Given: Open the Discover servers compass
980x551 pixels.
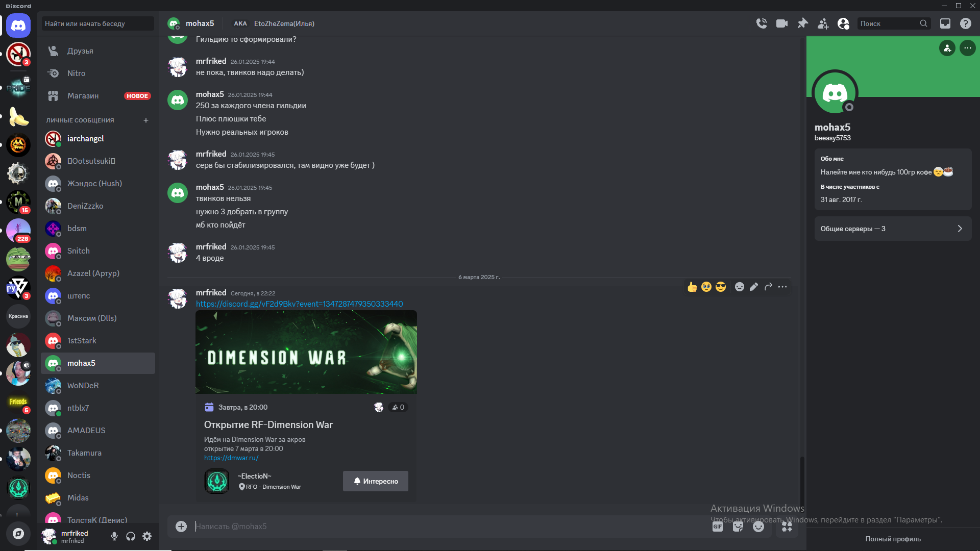Looking at the screenshot, I should (18, 534).
